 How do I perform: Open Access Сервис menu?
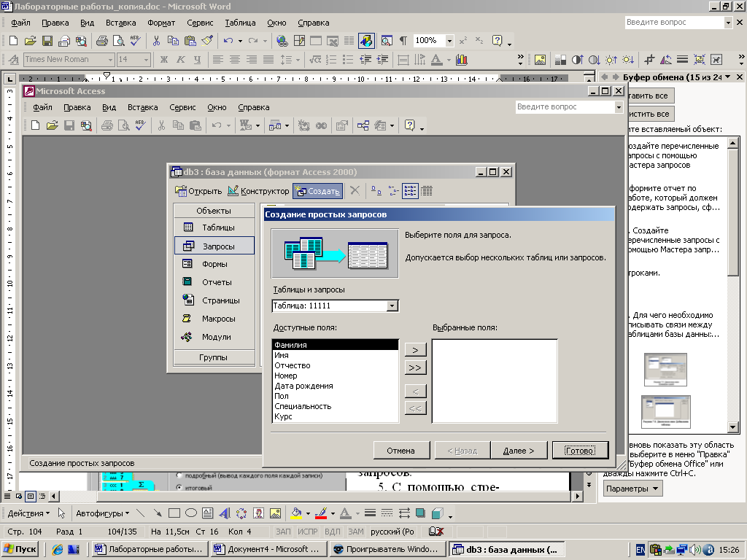[x=182, y=107]
